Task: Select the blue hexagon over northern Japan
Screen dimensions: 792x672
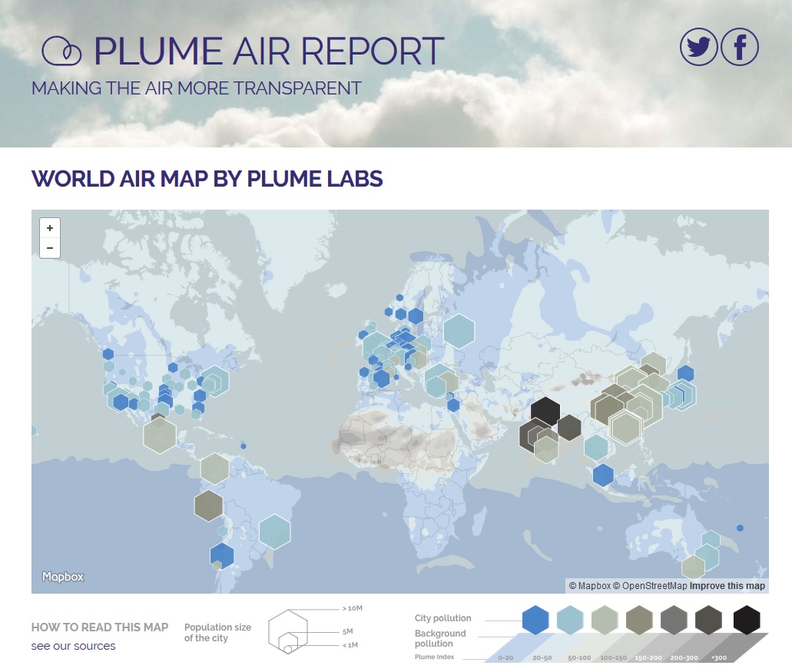Action: [685, 373]
